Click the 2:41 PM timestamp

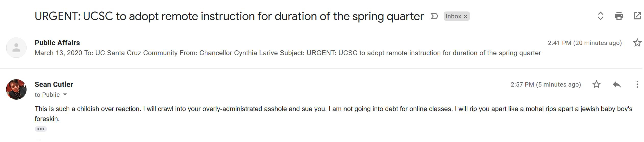[x=585, y=43]
